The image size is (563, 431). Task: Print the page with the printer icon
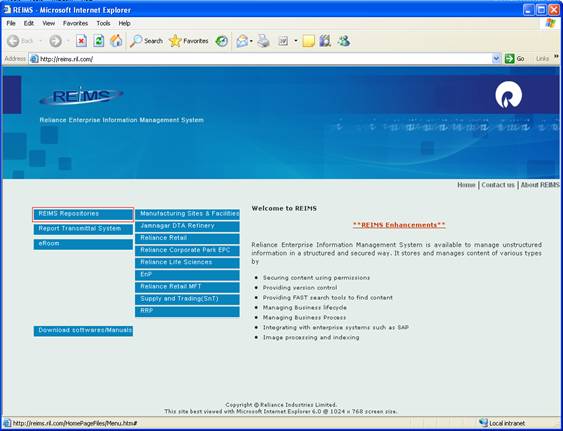click(264, 41)
